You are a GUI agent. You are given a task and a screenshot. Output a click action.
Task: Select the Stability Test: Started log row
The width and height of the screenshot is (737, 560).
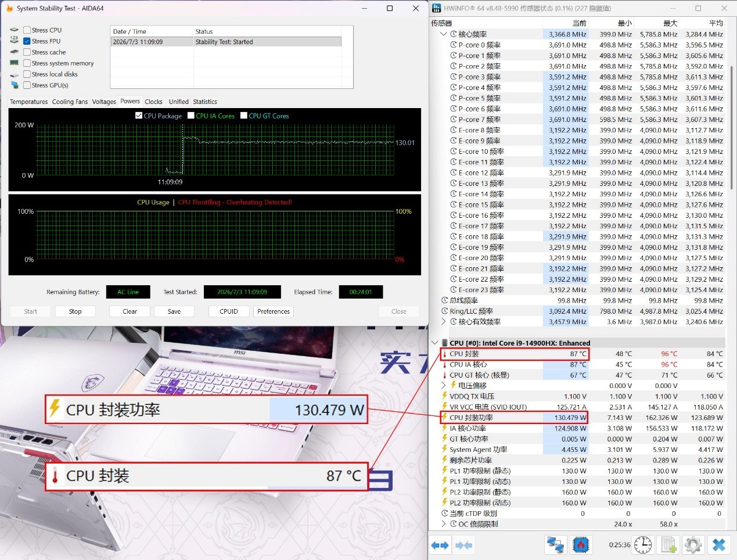226,42
